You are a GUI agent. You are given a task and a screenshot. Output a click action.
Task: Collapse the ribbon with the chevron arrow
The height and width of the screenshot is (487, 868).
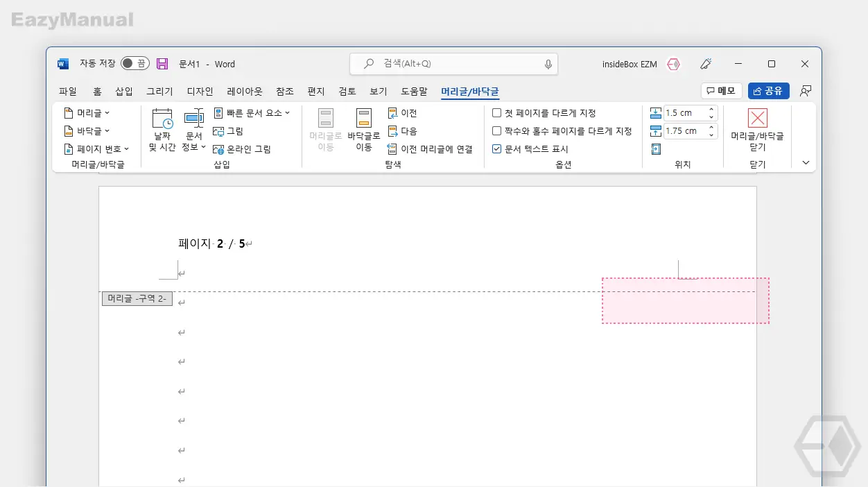806,163
